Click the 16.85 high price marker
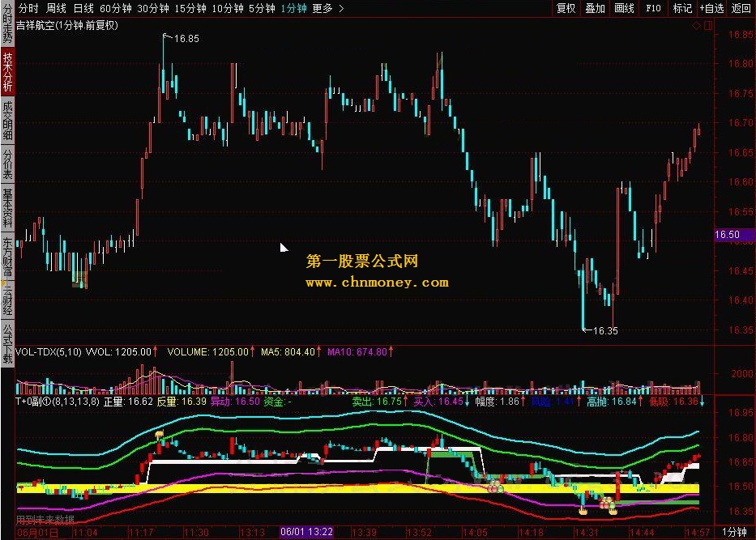 point(186,39)
